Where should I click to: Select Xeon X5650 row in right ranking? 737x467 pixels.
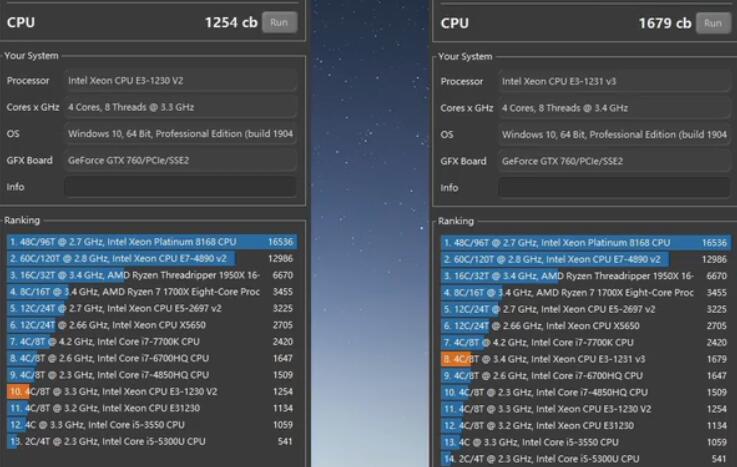coord(586,326)
